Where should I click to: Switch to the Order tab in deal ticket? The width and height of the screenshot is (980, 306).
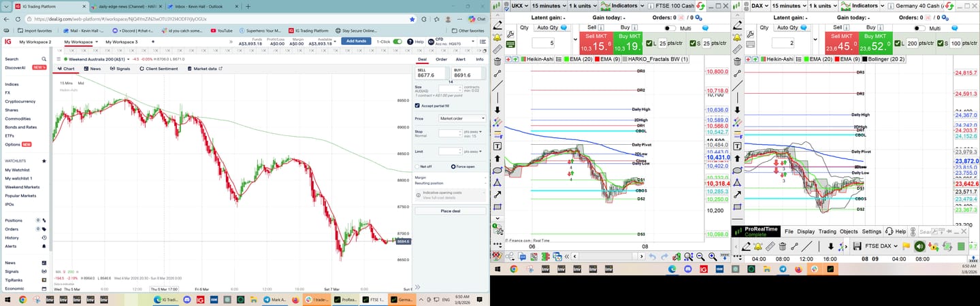pos(442,59)
